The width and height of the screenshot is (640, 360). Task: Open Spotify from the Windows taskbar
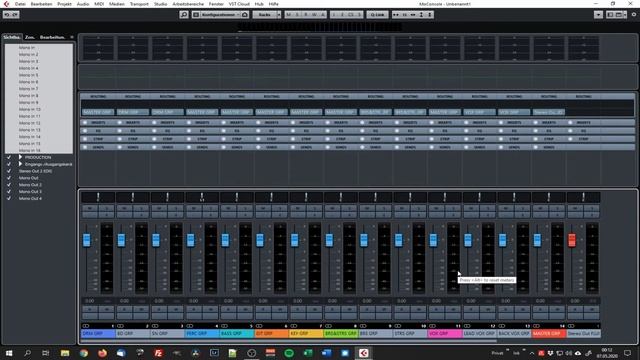(x=289, y=353)
